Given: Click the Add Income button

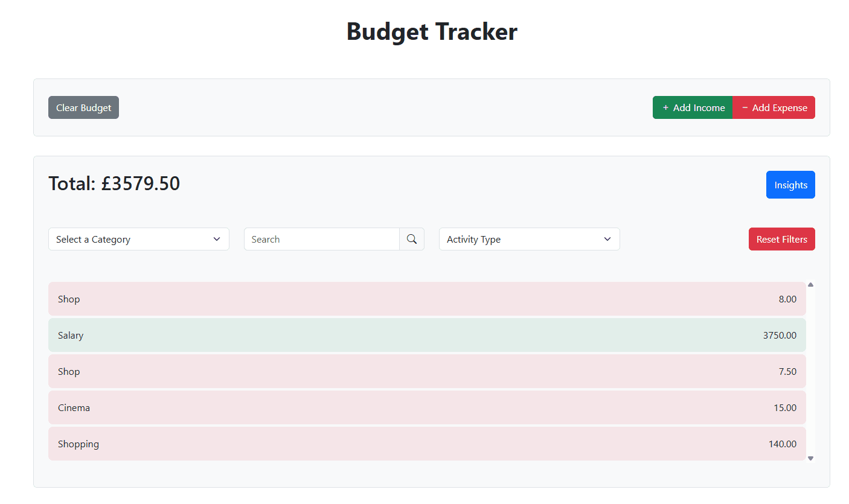Looking at the screenshot, I should pyautogui.click(x=693, y=107).
